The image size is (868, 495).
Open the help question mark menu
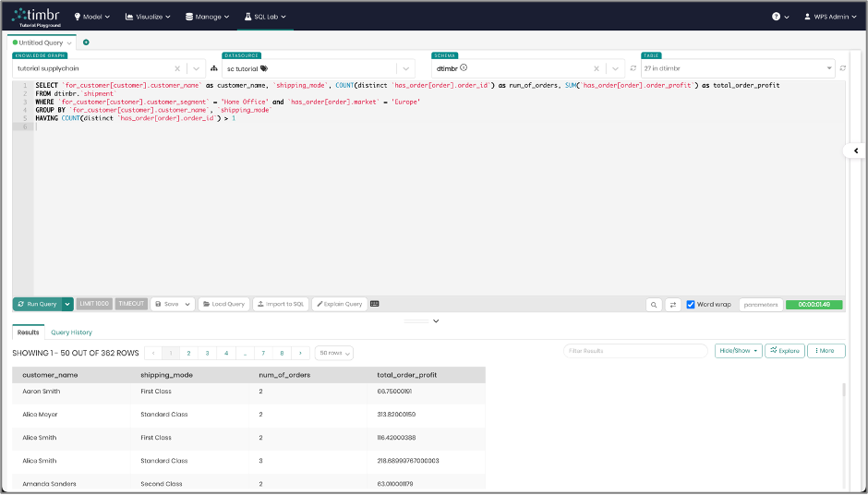(780, 17)
